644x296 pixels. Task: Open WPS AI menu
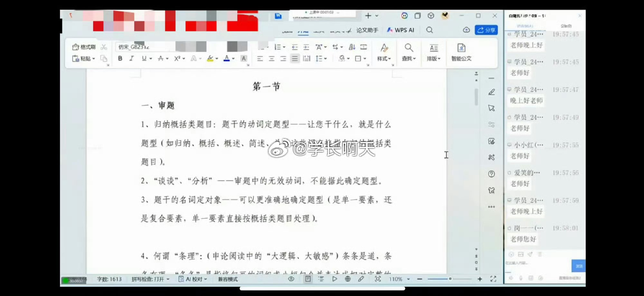click(x=401, y=30)
